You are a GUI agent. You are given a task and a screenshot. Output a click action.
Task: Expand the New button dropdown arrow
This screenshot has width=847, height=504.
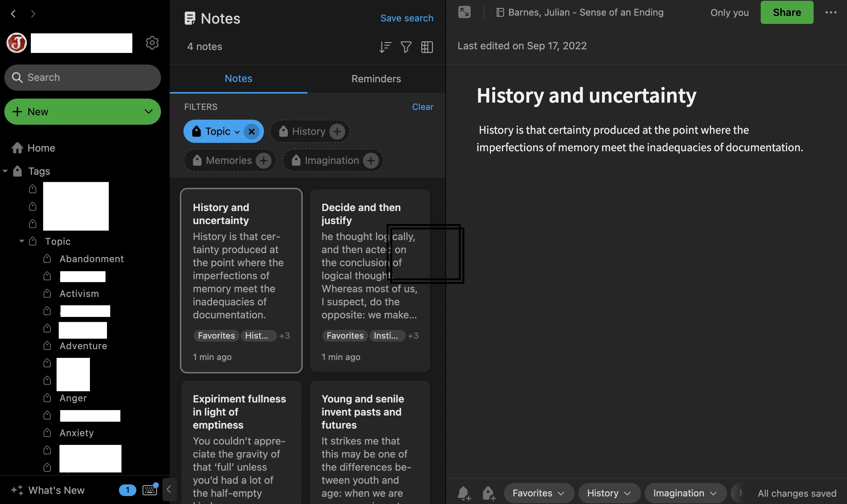coord(148,112)
